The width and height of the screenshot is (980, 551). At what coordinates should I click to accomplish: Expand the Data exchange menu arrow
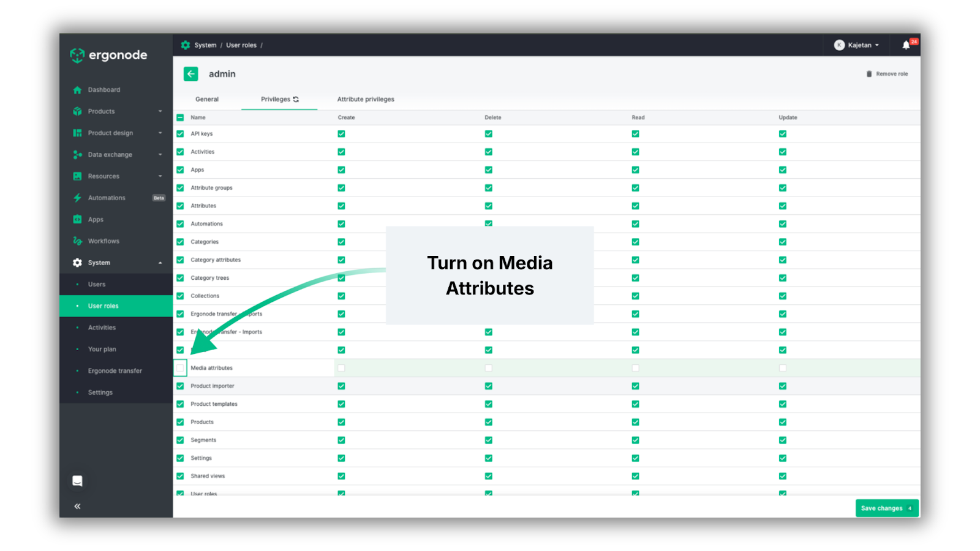point(160,155)
